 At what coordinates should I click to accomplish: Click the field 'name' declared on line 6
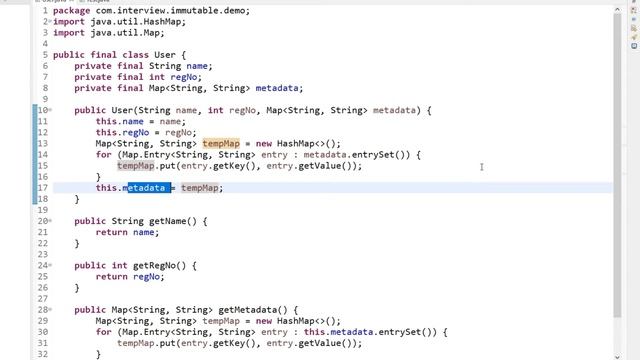point(197,66)
